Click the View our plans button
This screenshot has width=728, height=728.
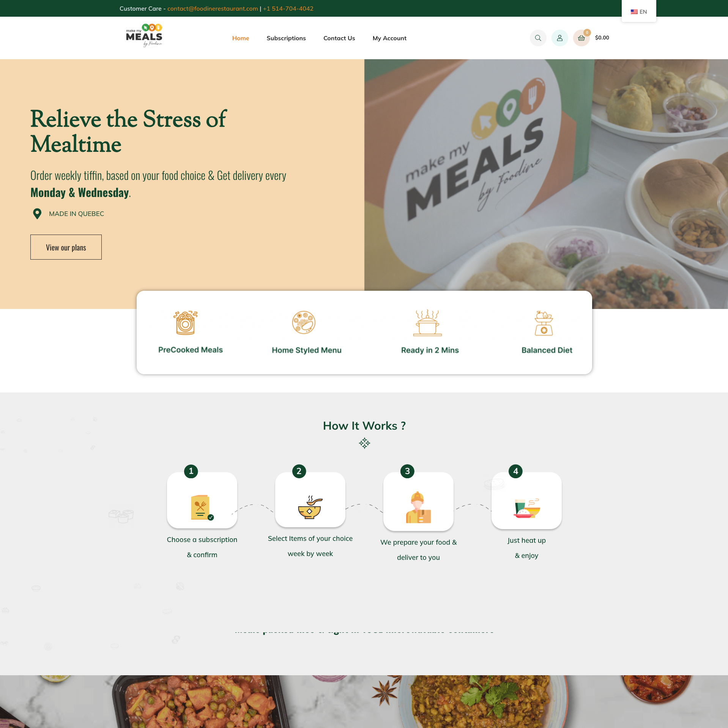[x=66, y=247]
